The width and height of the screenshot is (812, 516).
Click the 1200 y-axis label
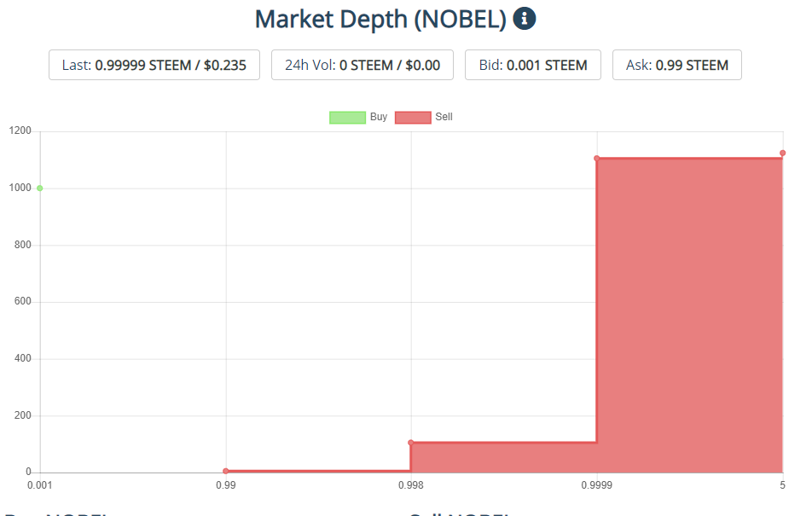(20, 131)
